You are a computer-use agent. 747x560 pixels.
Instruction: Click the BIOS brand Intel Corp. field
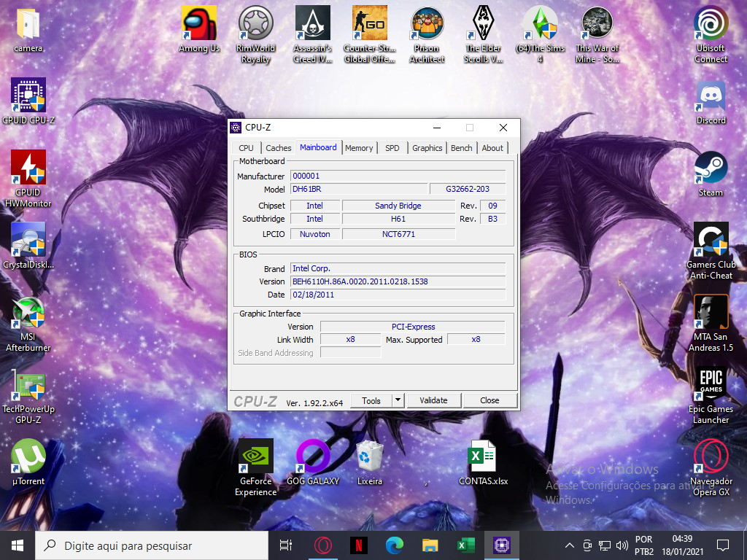pyautogui.click(x=398, y=268)
